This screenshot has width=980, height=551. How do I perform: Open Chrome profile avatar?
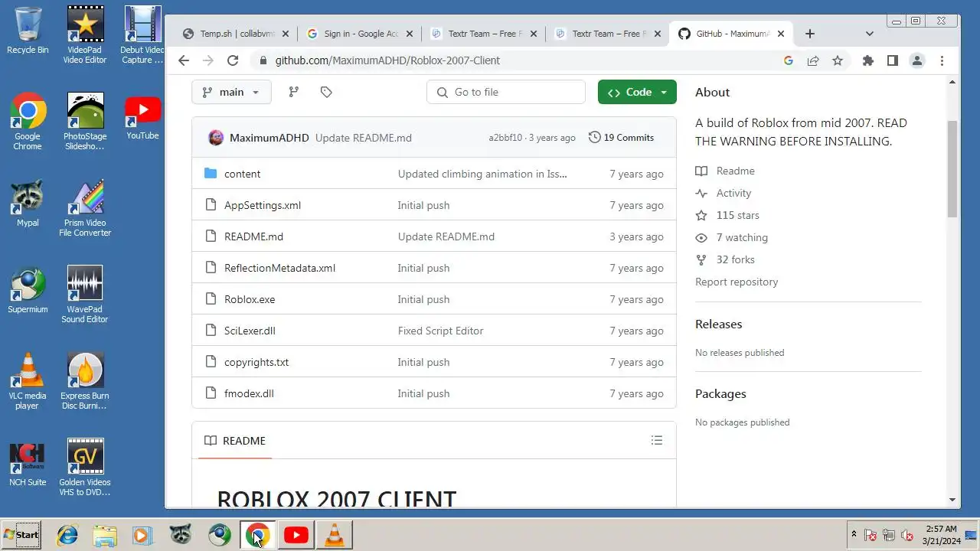tap(916, 60)
